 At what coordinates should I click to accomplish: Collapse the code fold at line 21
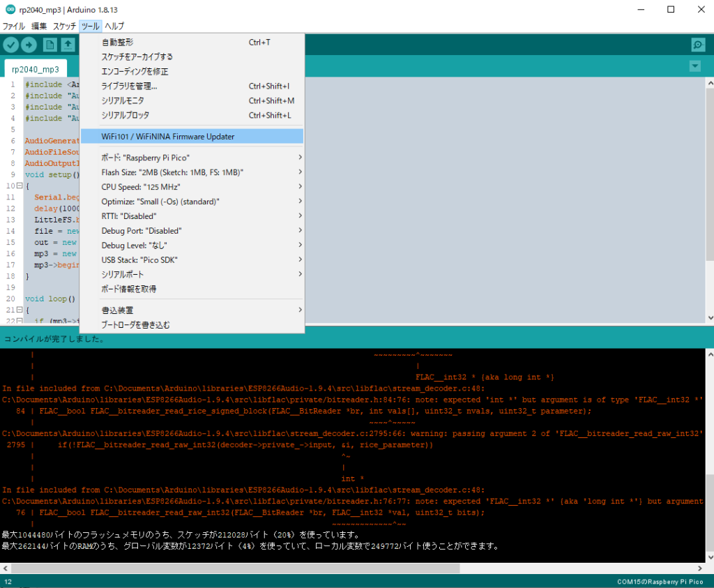pyautogui.click(x=19, y=310)
